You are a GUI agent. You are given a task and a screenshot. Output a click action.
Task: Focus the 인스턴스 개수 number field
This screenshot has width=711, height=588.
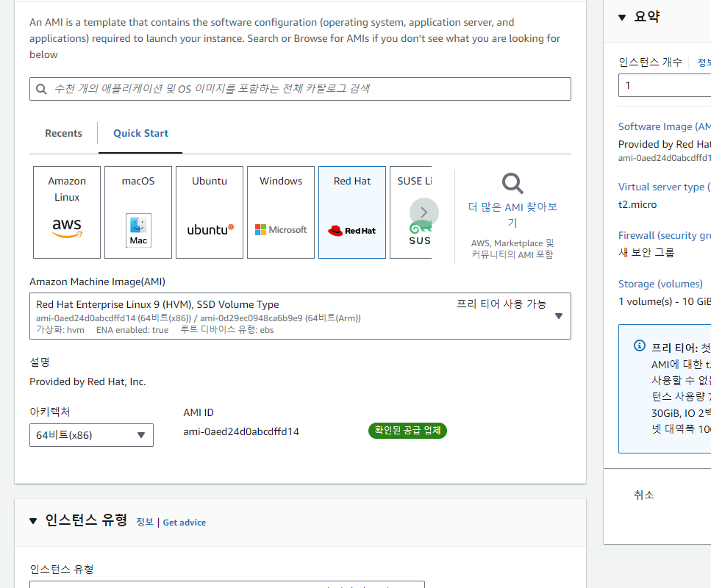pyautogui.click(x=665, y=85)
